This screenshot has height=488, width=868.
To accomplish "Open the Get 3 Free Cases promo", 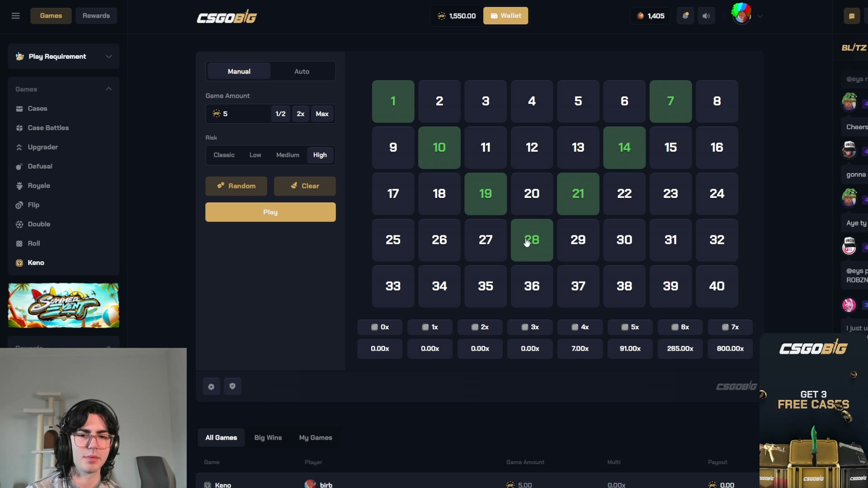I will click(814, 411).
